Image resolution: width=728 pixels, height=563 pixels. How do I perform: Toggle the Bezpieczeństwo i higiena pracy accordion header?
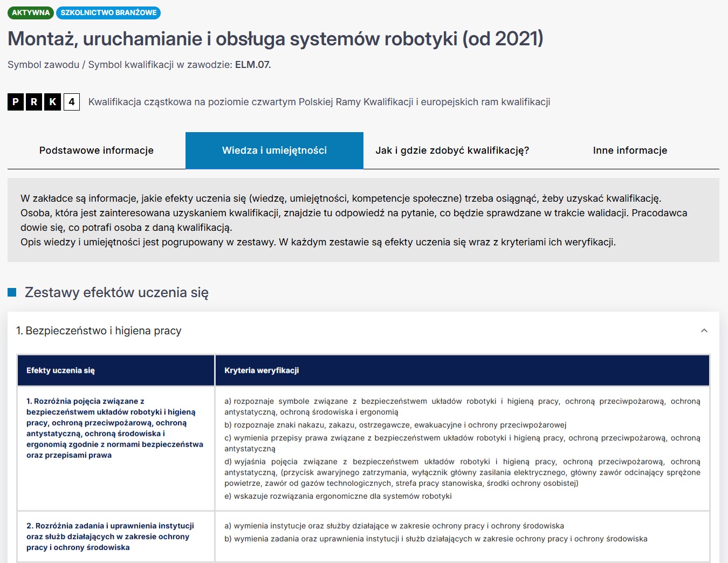pos(99,331)
